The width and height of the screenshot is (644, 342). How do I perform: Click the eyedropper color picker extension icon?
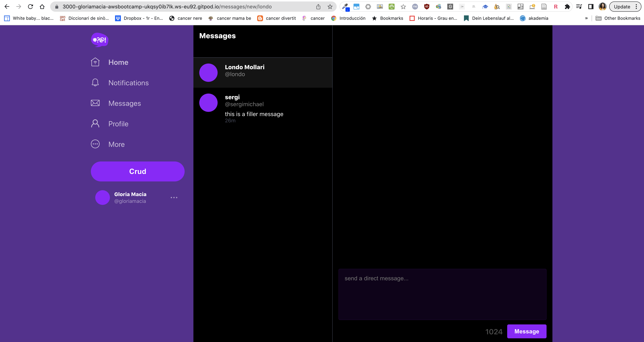pyautogui.click(x=345, y=6)
